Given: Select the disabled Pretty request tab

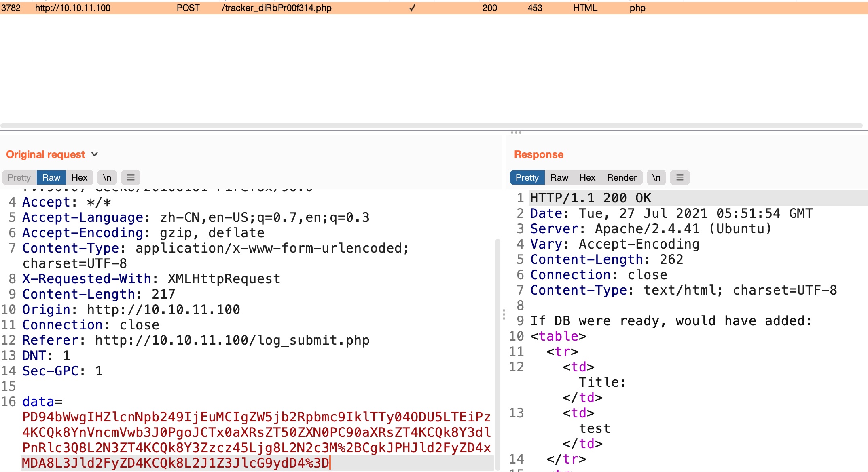Looking at the screenshot, I should [x=19, y=177].
